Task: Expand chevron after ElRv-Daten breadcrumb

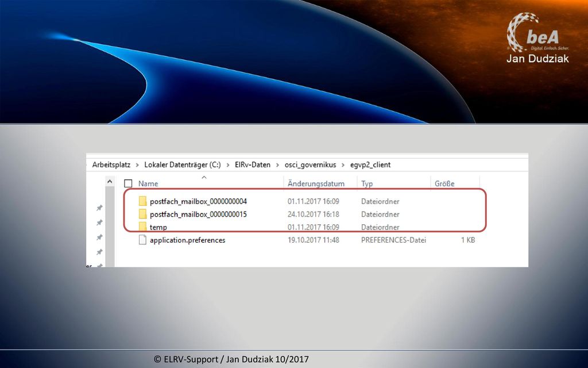Action: 277,165
